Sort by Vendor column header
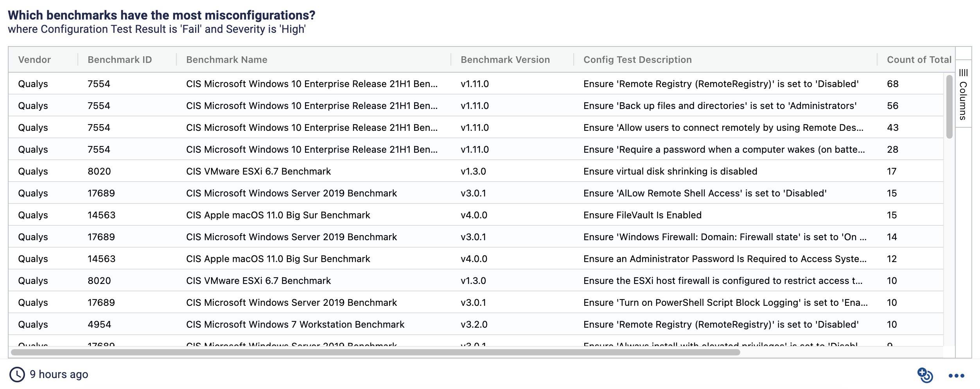The image size is (980, 389). (x=34, y=60)
